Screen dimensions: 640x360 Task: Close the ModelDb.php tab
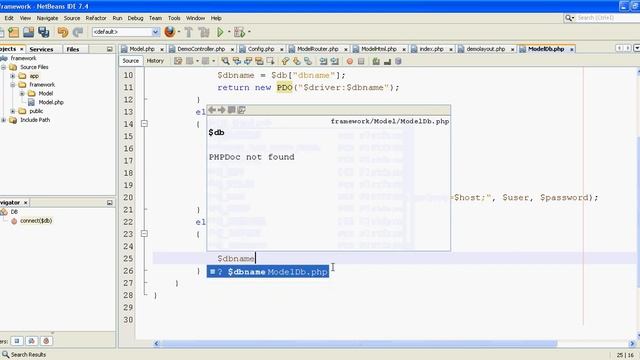[x=572, y=49]
